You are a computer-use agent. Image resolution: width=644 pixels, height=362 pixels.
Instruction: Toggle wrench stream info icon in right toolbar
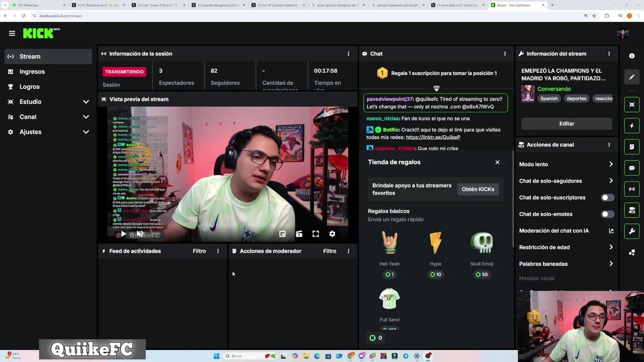632,231
